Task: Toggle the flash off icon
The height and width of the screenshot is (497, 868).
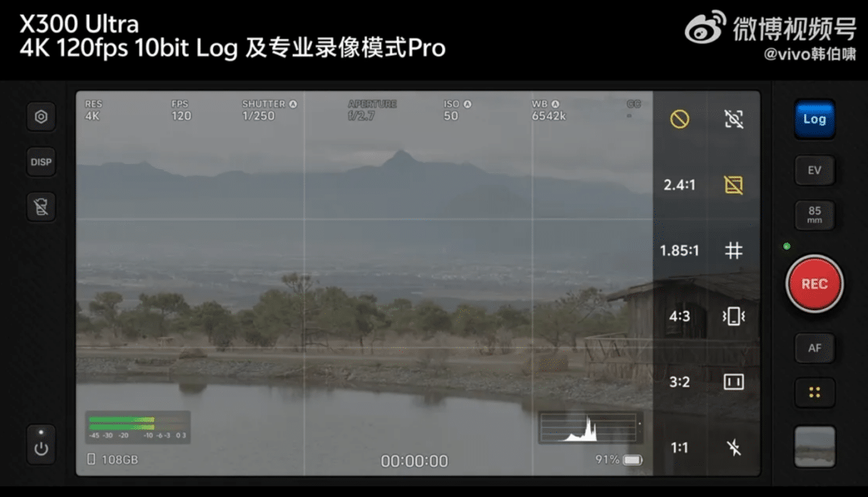Action: coord(733,448)
